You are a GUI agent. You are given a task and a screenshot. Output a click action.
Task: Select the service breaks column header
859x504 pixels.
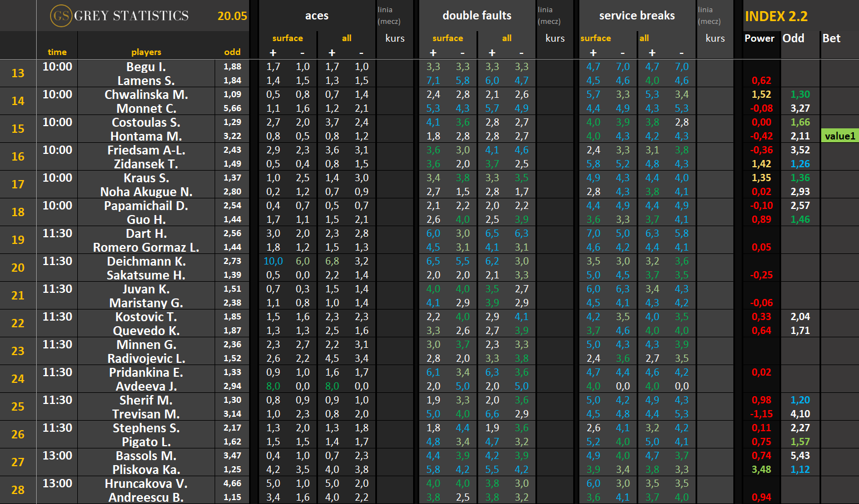(x=637, y=16)
